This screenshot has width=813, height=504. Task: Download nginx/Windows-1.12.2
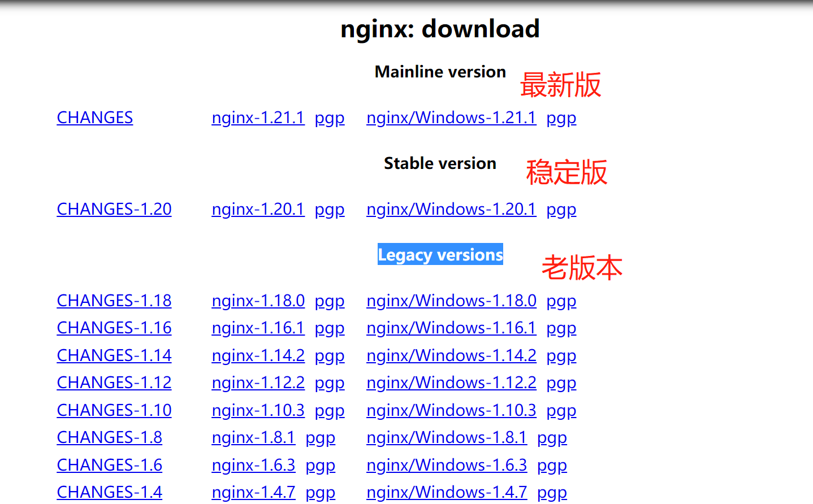click(x=451, y=383)
